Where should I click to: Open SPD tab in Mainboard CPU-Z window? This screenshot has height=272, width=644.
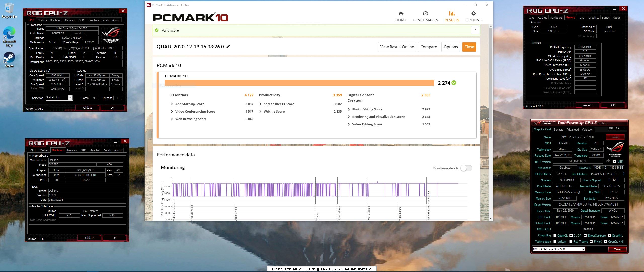83,150
